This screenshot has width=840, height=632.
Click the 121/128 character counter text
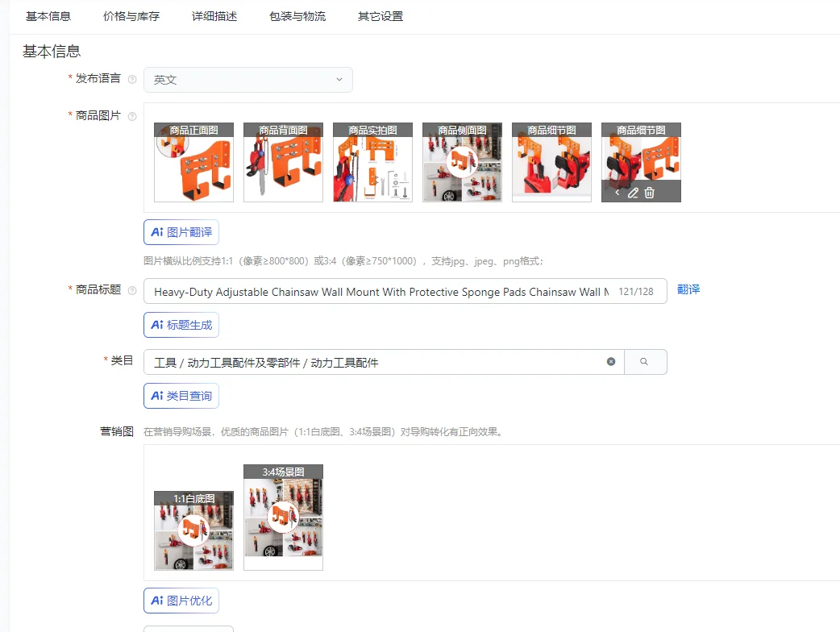click(x=636, y=291)
